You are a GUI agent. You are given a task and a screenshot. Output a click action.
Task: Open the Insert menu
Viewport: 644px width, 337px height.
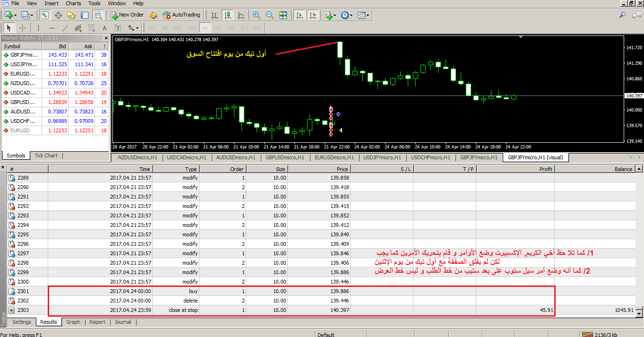click(x=52, y=3)
